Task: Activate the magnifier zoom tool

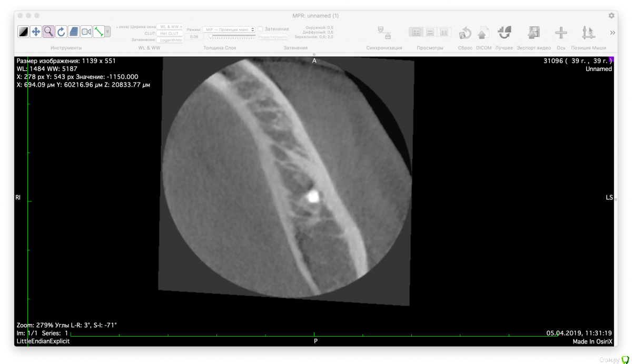Action: 48,32
